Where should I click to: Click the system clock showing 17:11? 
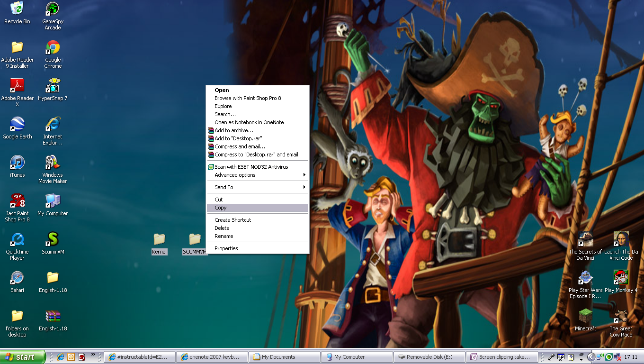click(x=631, y=357)
